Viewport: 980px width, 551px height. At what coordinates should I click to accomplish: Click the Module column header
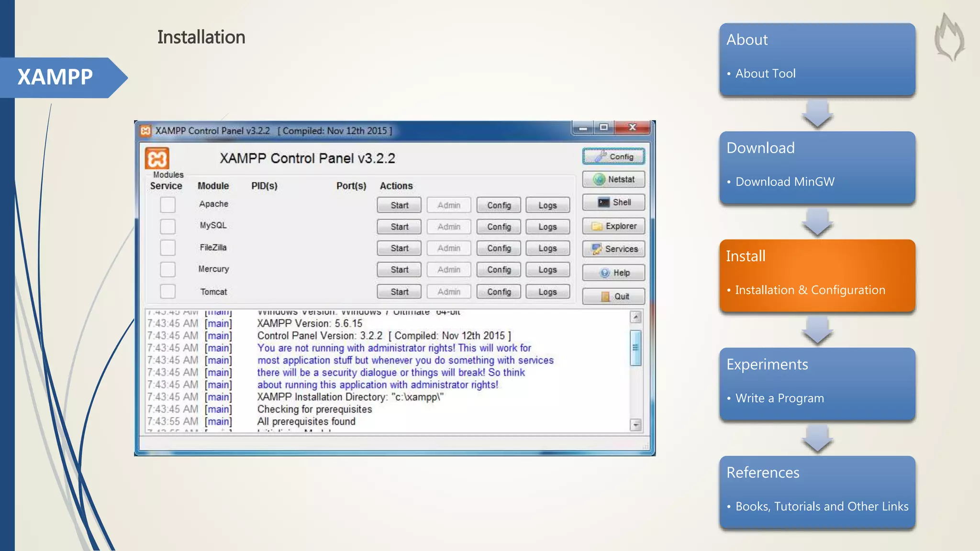point(213,186)
